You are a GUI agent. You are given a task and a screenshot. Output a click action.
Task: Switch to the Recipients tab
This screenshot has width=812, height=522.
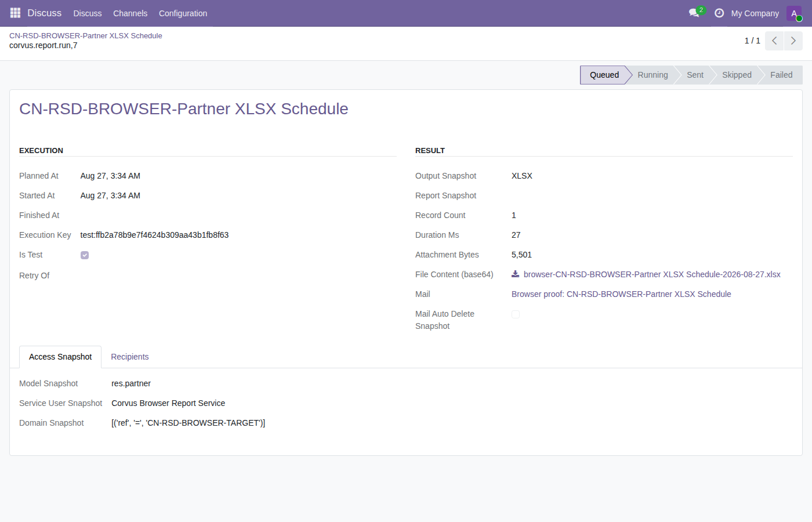pos(130,357)
